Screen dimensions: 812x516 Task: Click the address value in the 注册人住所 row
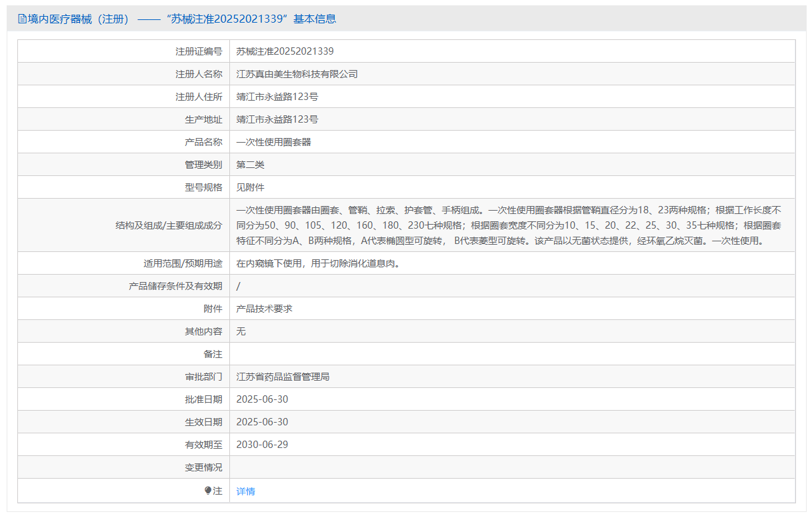(277, 97)
